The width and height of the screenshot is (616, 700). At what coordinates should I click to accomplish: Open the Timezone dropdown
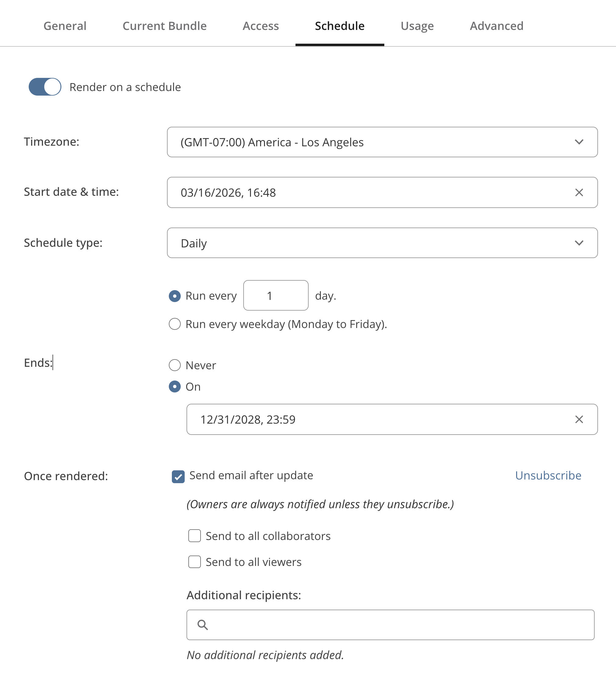[382, 142]
